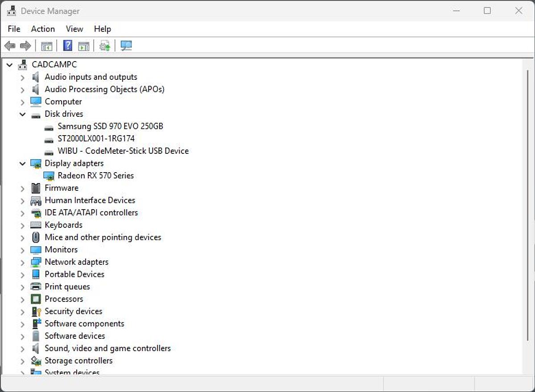Click the Processors chip icon
535x392 pixels.
pyautogui.click(x=36, y=299)
